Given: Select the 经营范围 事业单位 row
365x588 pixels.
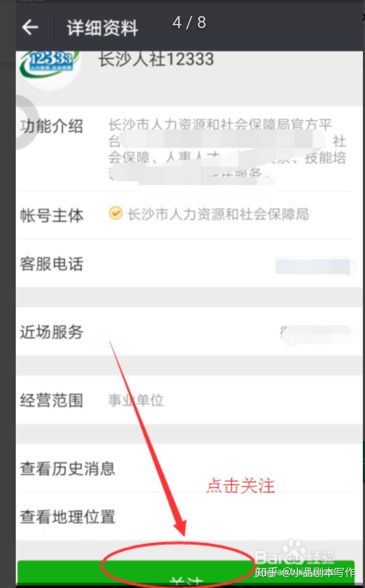Looking at the screenshot, I should (x=189, y=400).
